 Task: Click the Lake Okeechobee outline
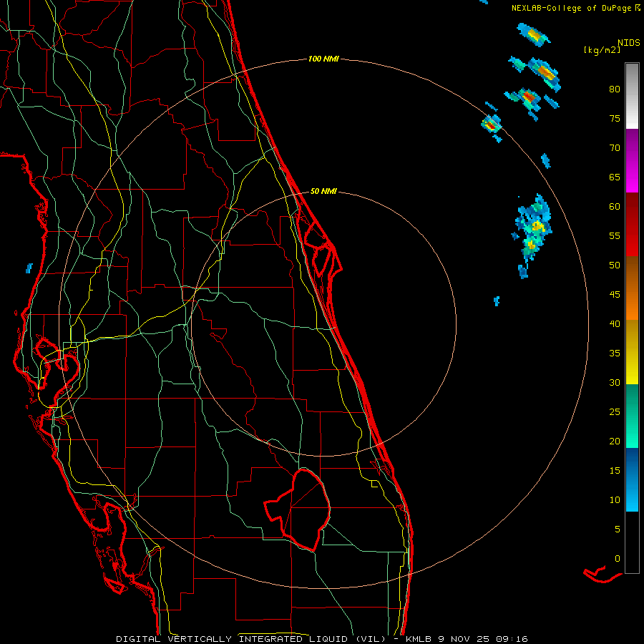coord(298,509)
